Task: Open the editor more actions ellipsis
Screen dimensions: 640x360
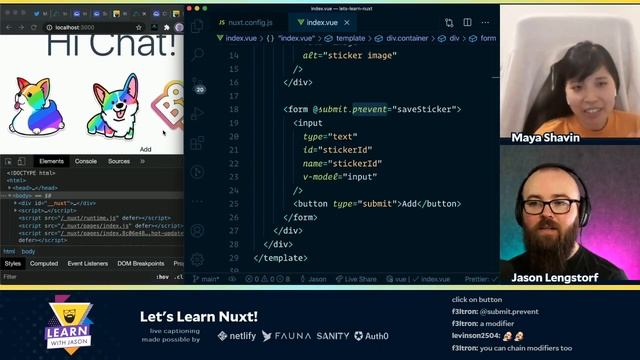Action: pyautogui.click(x=485, y=22)
